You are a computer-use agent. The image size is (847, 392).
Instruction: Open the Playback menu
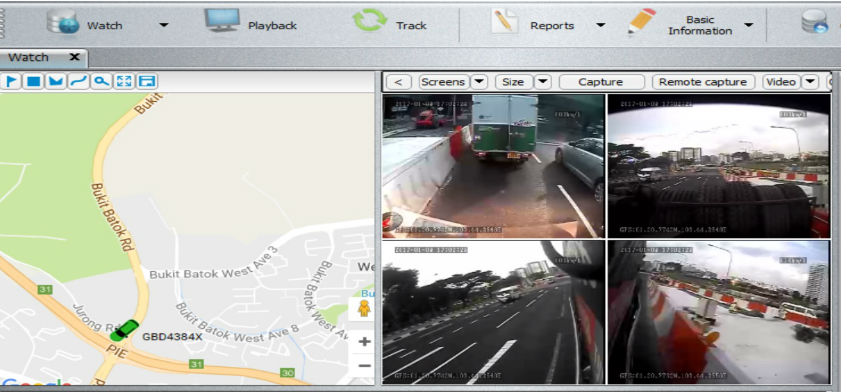tap(272, 25)
